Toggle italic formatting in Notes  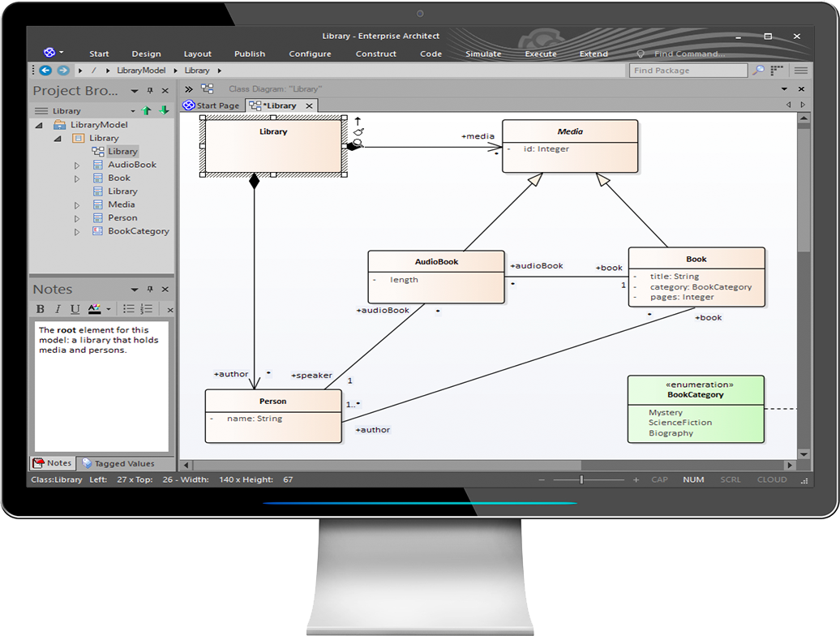tap(58, 309)
